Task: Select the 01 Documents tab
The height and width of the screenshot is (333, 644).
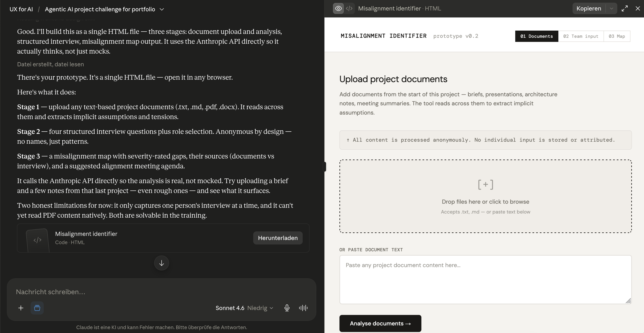Action: (537, 36)
